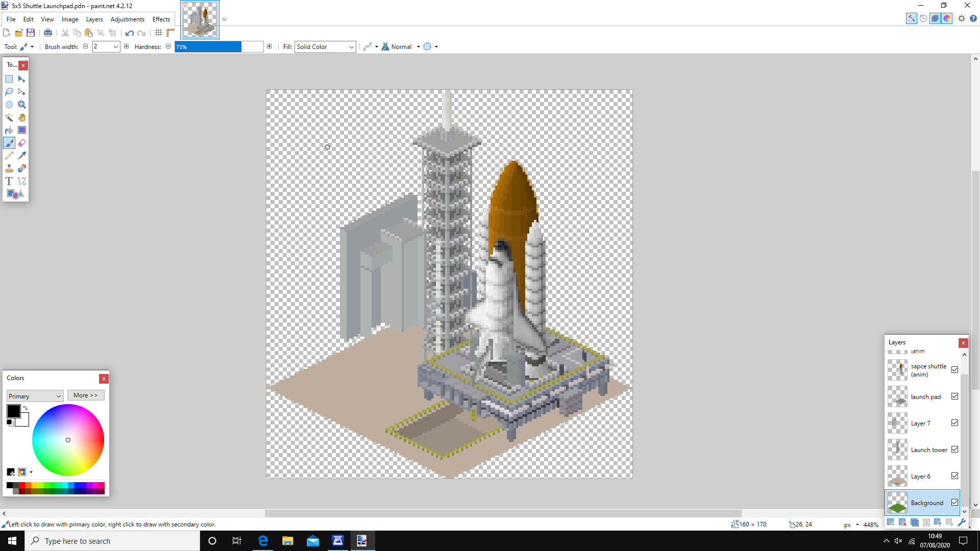Open the View menu
The width and height of the screenshot is (980, 551).
click(x=47, y=19)
